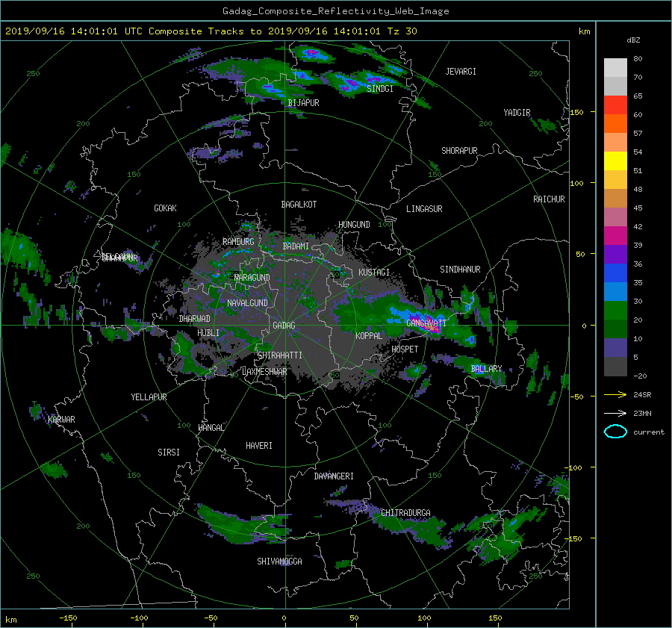The width and height of the screenshot is (672, 628).
Task: Click the KUSTAGI city label
Action: (x=374, y=273)
